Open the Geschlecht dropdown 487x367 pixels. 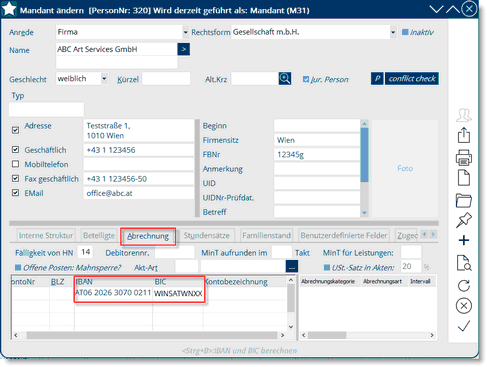pos(104,79)
